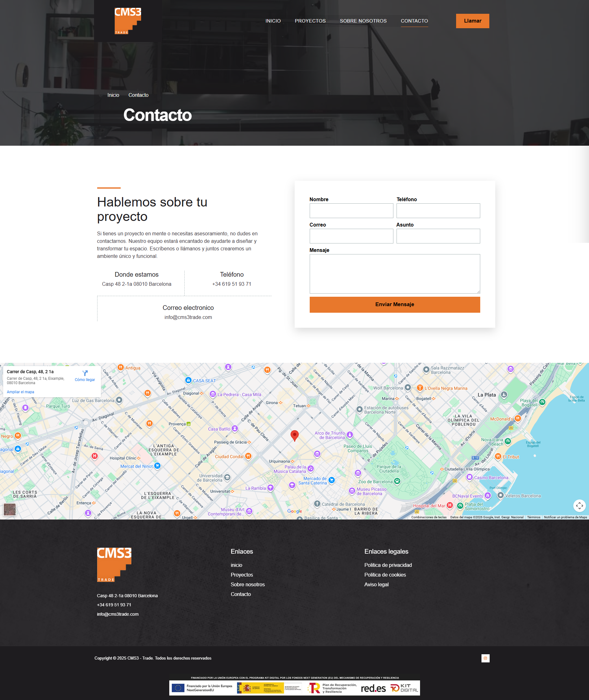Click the footer phone number +34 619 51 93 71
589x700 pixels.
(114, 604)
